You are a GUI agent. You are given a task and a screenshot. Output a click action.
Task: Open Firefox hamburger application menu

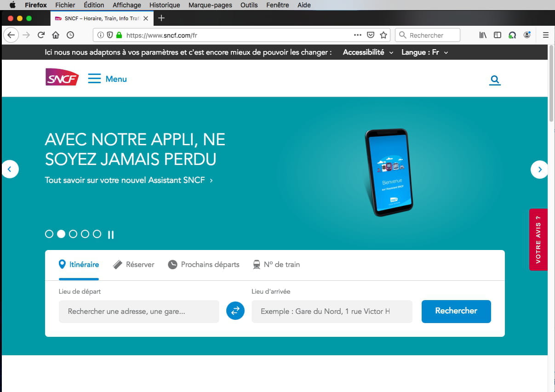[546, 35]
